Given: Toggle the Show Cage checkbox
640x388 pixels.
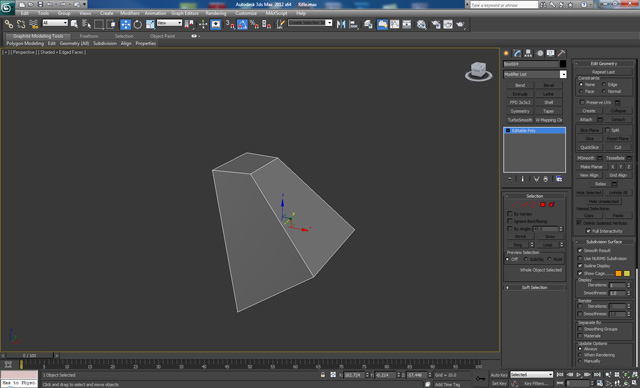Looking at the screenshot, I should pyautogui.click(x=580, y=273).
